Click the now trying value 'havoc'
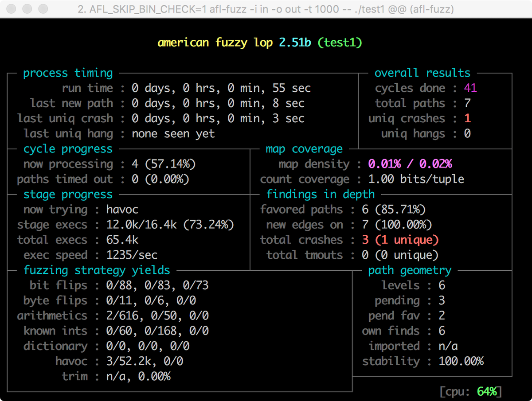Viewport: 532px width, 401px height. click(122, 209)
